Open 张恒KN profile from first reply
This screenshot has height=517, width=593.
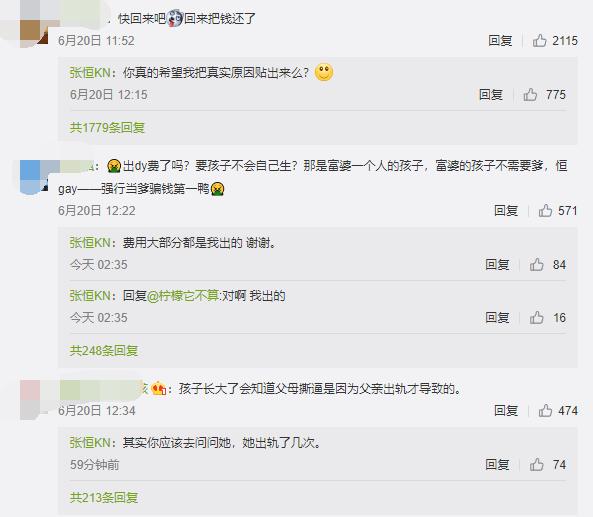(x=90, y=73)
